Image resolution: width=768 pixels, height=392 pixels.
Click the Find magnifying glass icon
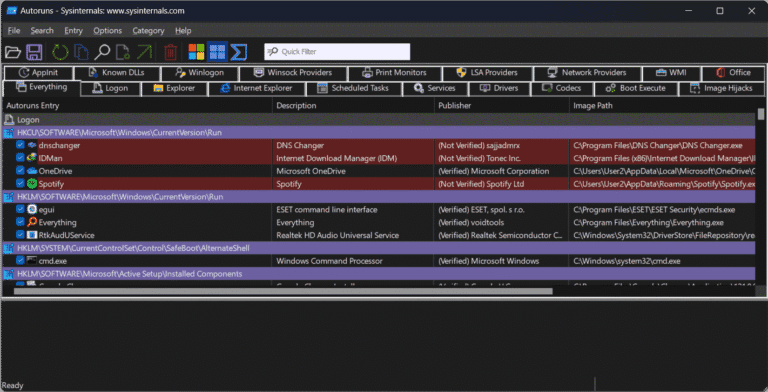(x=102, y=52)
